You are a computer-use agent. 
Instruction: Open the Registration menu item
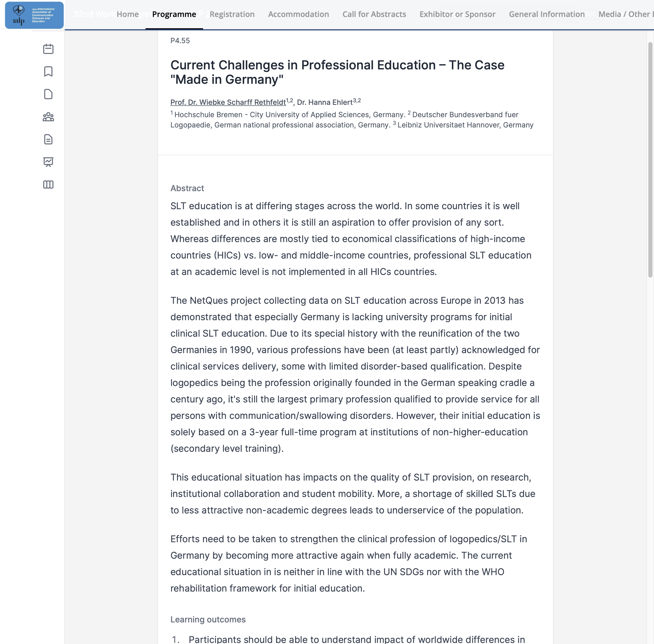click(x=232, y=14)
